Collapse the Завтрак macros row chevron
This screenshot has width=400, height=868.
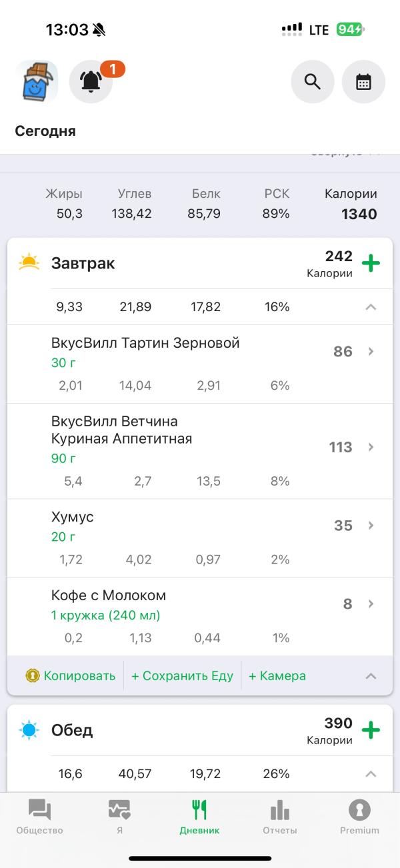pos(371,307)
